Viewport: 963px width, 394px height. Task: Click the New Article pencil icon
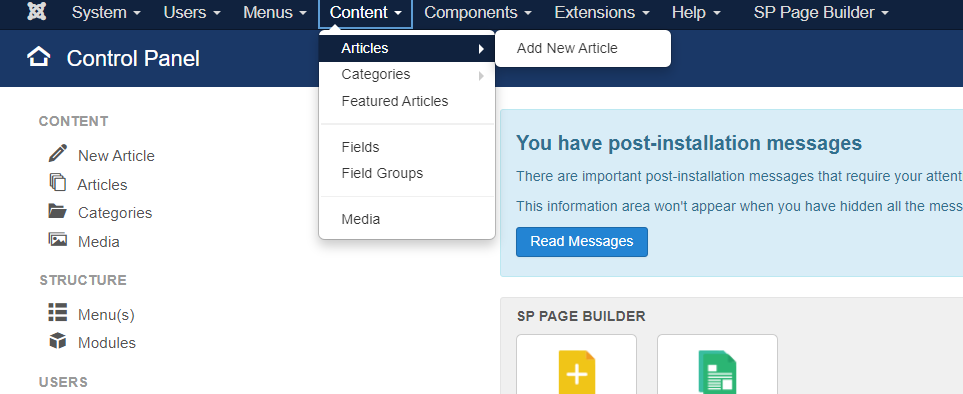pyautogui.click(x=58, y=153)
